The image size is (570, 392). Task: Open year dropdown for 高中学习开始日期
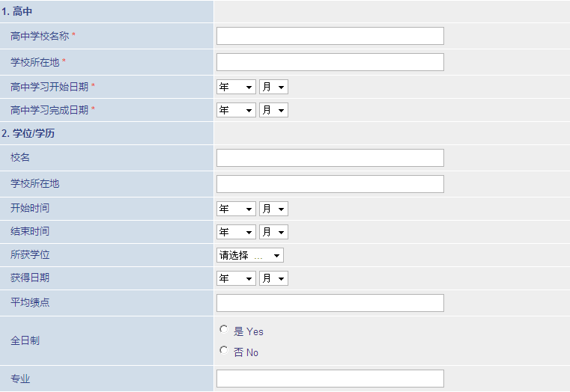tap(236, 87)
